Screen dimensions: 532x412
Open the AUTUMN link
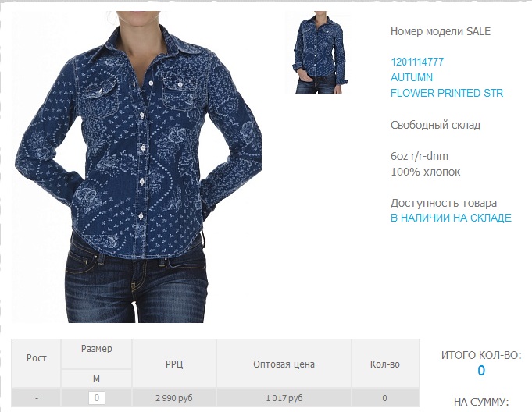412,77
